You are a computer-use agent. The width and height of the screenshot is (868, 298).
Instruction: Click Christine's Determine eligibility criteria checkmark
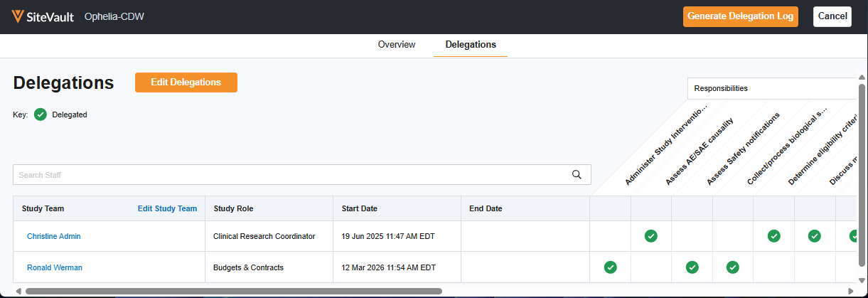pyautogui.click(x=773, y=236)
